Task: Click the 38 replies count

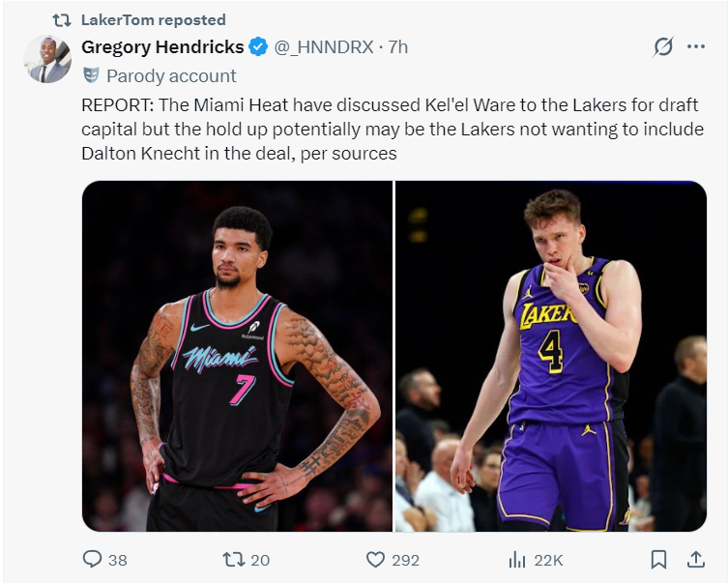Action: [117, 560]
